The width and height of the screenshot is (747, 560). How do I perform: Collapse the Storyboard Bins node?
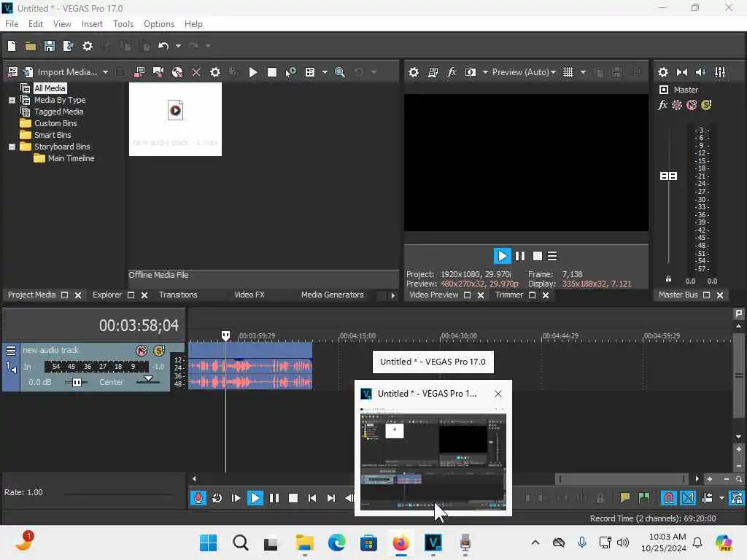(x=12, y=147)
